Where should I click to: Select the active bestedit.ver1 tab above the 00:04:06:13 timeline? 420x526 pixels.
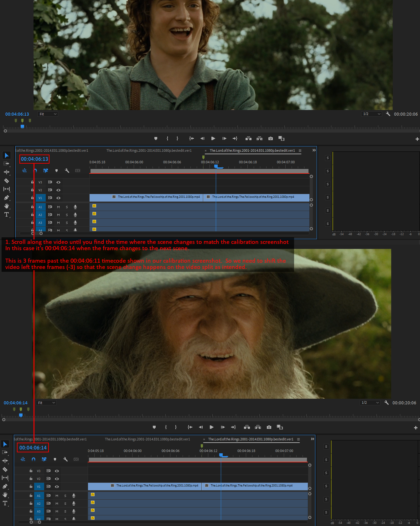click(x=252, y=150)
